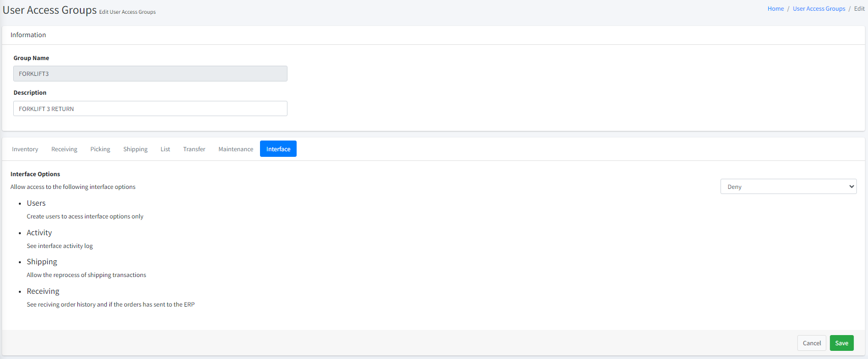Expand the Deny access dropdown
Screen dimensions: 868x359
(788, 186)
